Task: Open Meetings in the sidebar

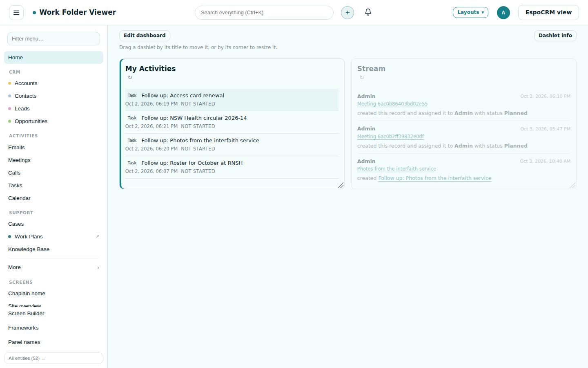Action: 53,160
